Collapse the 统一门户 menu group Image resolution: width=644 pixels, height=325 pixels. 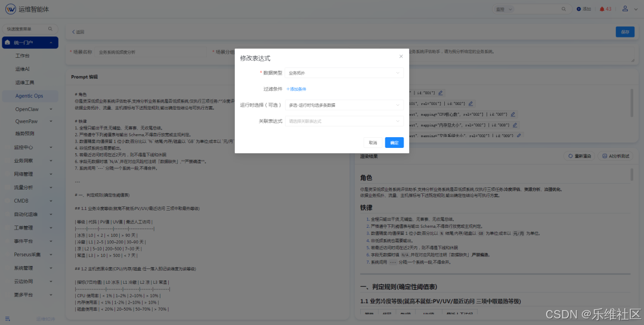[51, 42]
